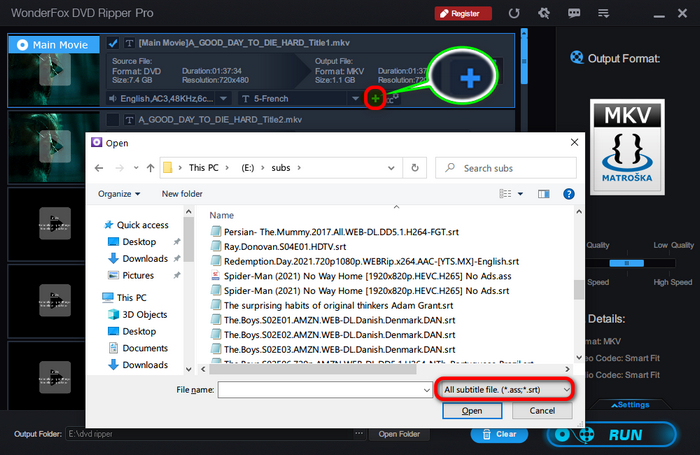The height and width of the screenshot is (455, 700).
Task: Select Quick access in navigation pane
Action: click(142, 225)
